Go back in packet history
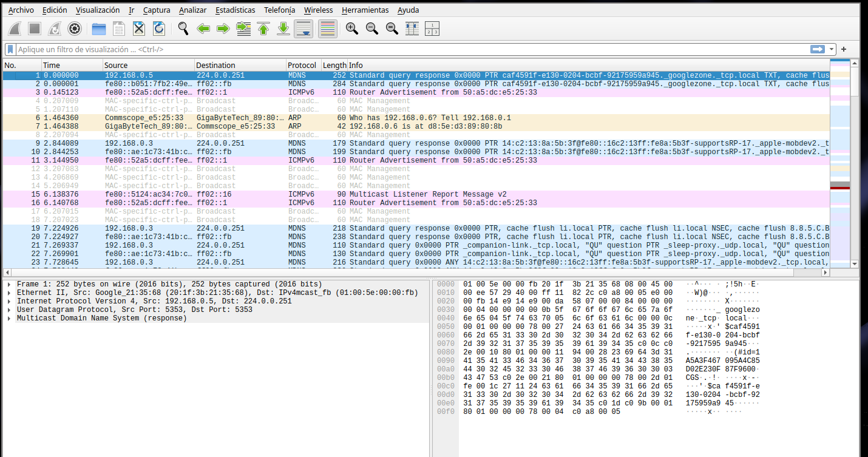This screenshot has height=457, width=868. (x=203, y=29)
